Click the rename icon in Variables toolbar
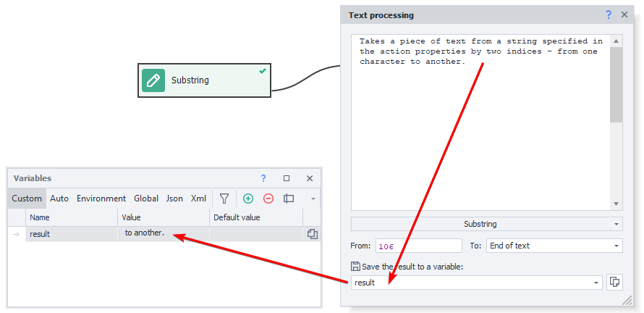This screenshot has height=313, width=644. [289, 199]
